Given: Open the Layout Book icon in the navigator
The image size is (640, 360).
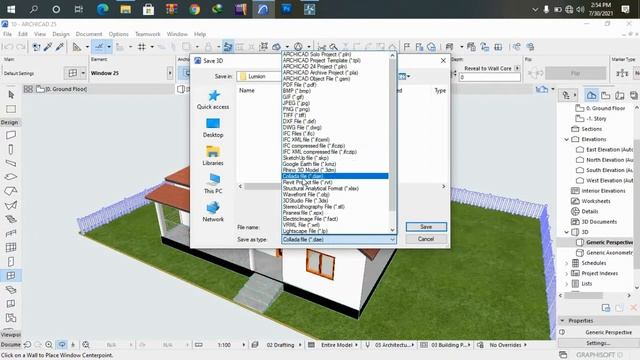Looking at the screenshot, I should (x=620, y=96).
